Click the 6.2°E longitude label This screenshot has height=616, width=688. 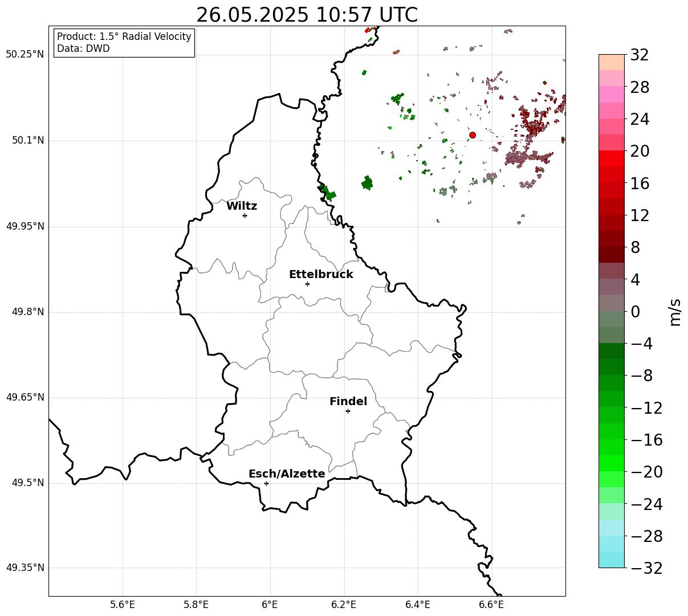coord(344,605)
